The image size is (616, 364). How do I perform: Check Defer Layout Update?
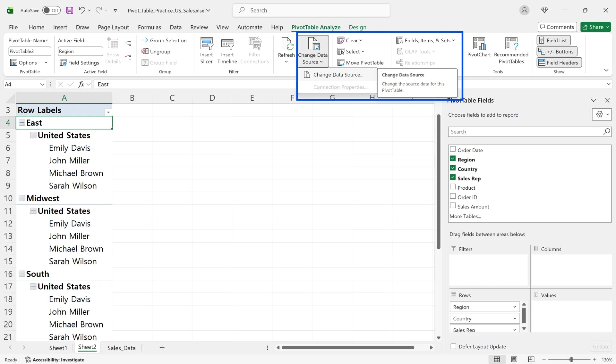(453, 346)
